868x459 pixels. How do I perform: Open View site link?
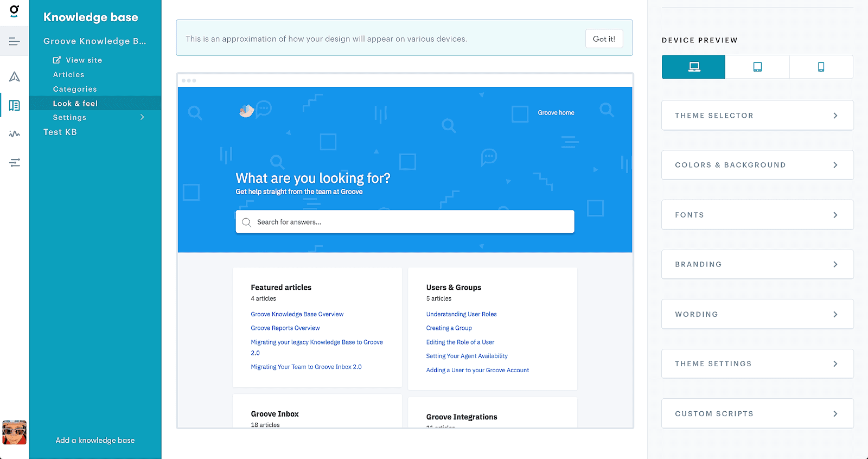84,60
